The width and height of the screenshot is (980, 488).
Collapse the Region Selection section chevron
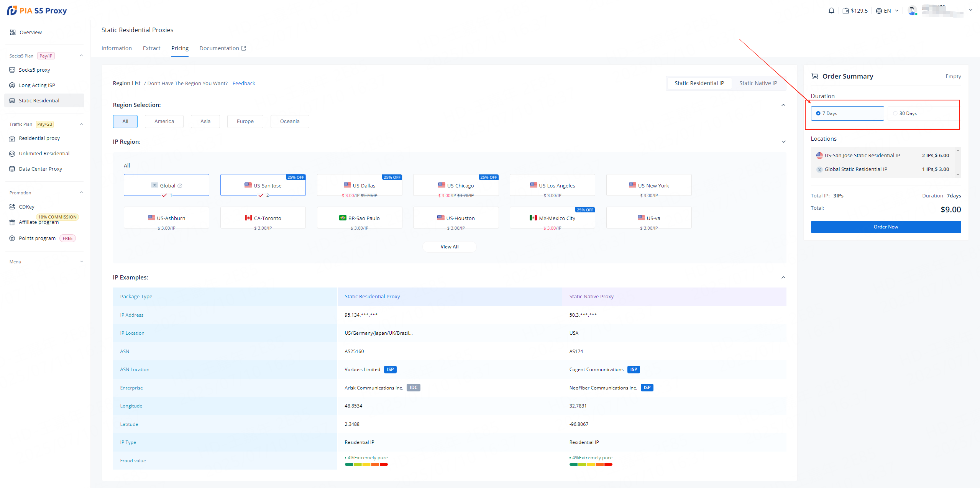point(783,105)
